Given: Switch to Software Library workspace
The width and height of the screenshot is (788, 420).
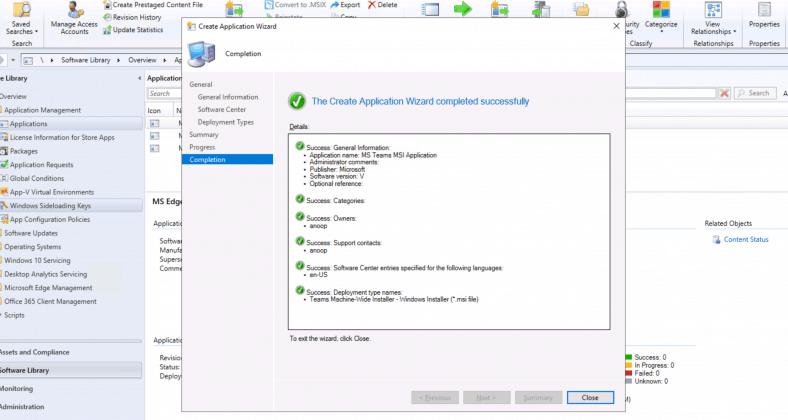Looking at the screenshot, I should pyautogui.click(x=71, y=370).
